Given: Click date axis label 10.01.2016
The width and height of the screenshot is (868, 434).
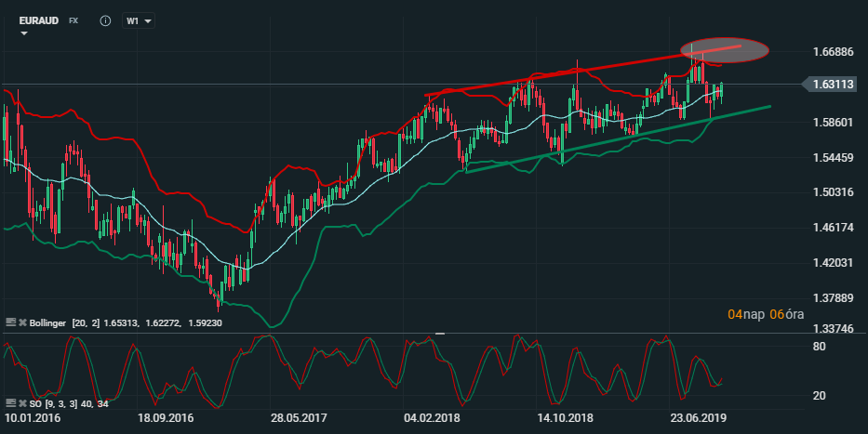Looking at the screenshot, I should [x=33, y=418].
